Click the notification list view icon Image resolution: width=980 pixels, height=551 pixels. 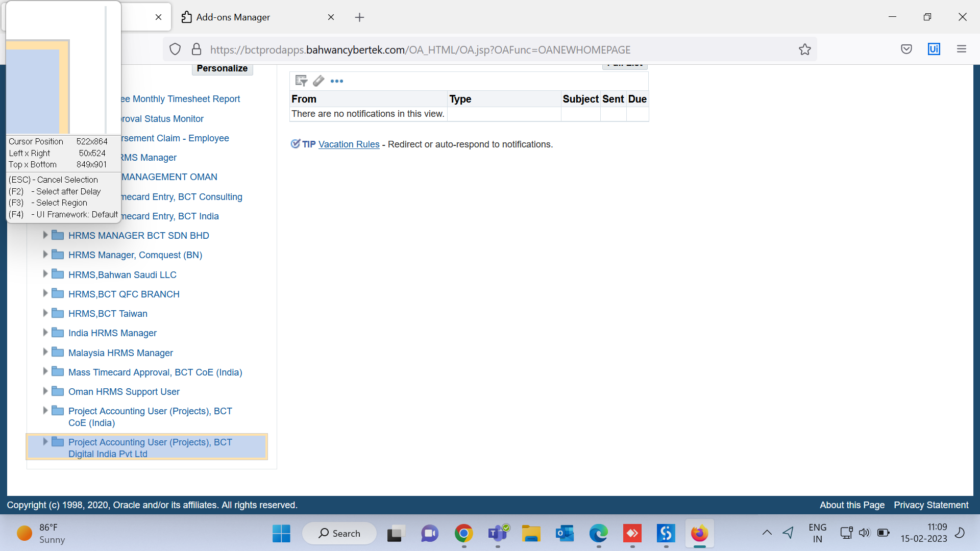pyautogui.click(x=301, y=81)
